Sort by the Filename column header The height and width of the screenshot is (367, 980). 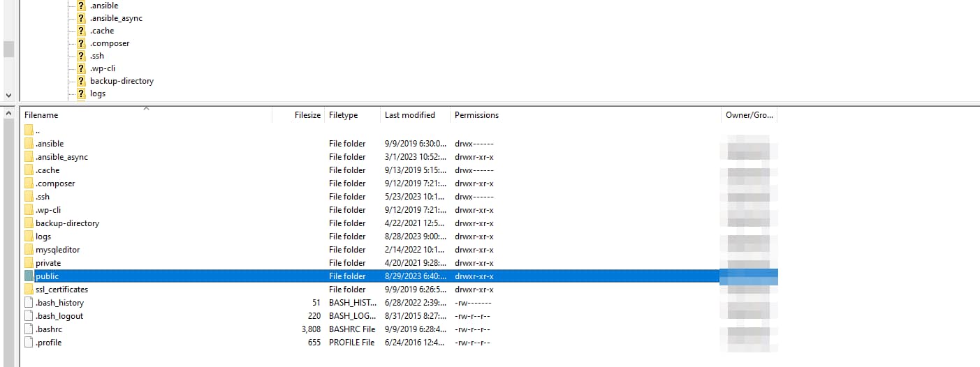pos(146,115)
